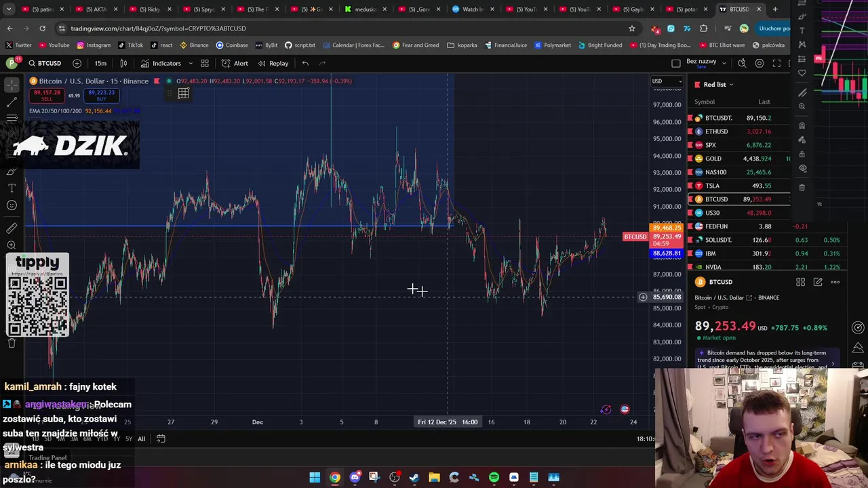The width and height of the screenshot is (868, 488).
Task: Click the compare or add symbol plus icon
Action: [77, 63]
